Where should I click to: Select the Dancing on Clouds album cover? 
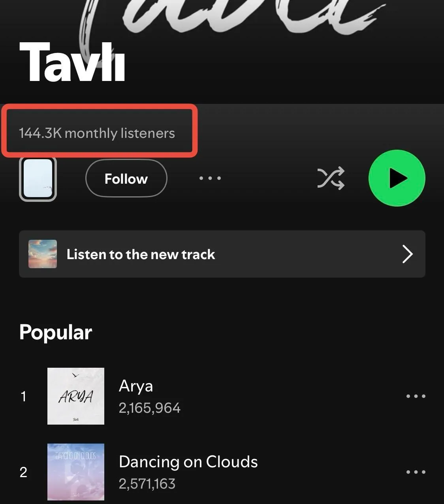(76, 472)
